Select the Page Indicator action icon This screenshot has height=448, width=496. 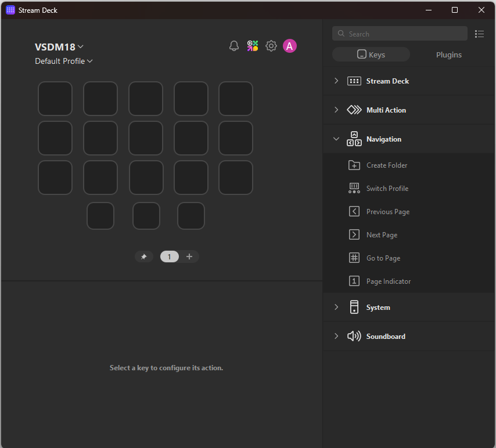click(x=354, y=281)
